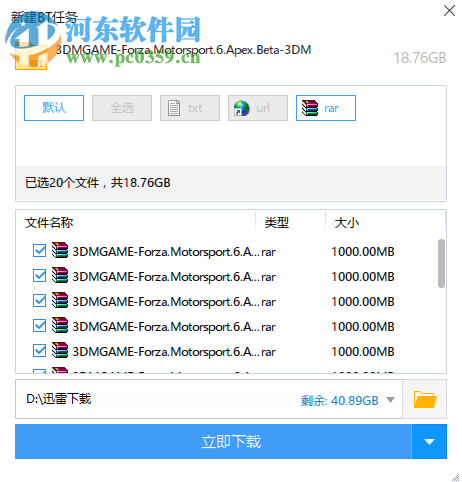Viewport: 462px width, 482px height.
Task: Sort by 大小 column header
Action: point(347,223)
